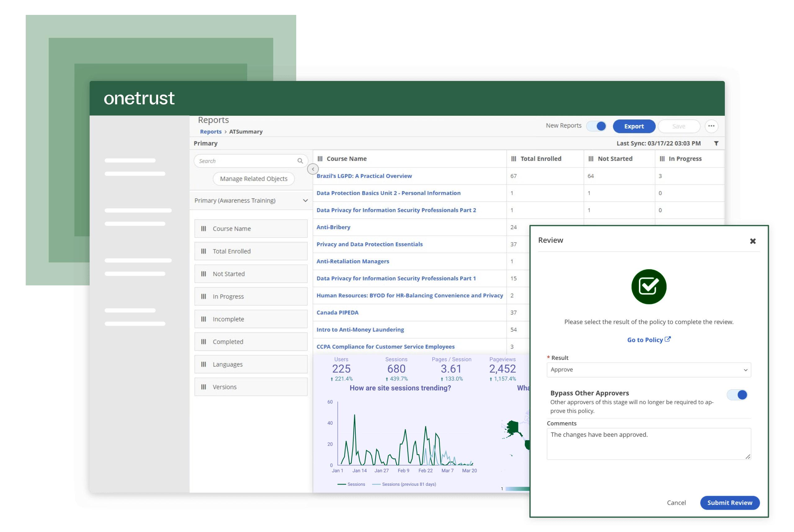Click the Comments text area resize grip

(x=748, y=457)
